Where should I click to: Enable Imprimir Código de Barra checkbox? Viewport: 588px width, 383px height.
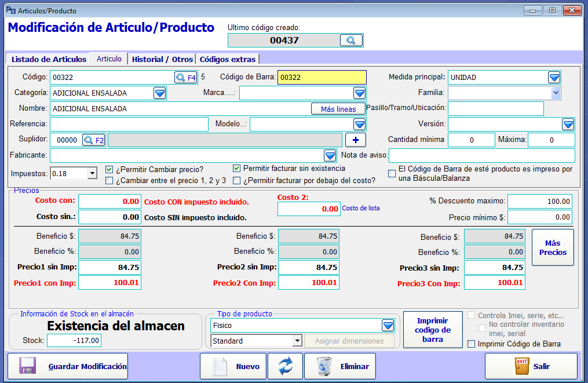click(472, 344)
